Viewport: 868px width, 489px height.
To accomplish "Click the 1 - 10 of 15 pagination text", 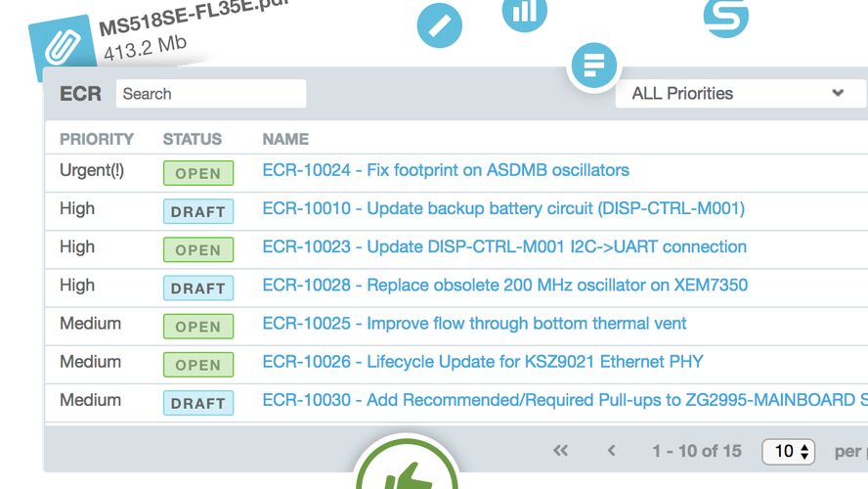I will tap(696, 451).
